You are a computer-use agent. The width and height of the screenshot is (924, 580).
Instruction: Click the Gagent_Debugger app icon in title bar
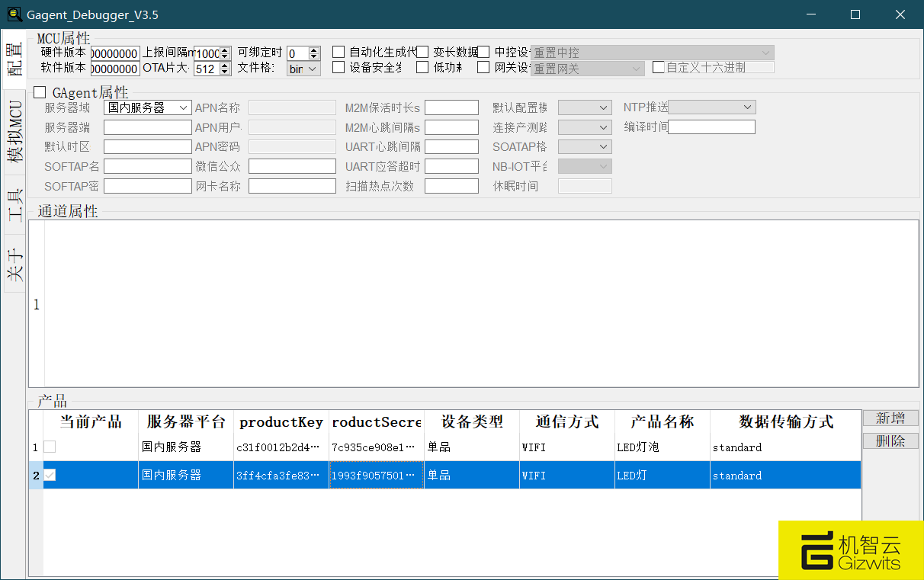coord(14,14)
